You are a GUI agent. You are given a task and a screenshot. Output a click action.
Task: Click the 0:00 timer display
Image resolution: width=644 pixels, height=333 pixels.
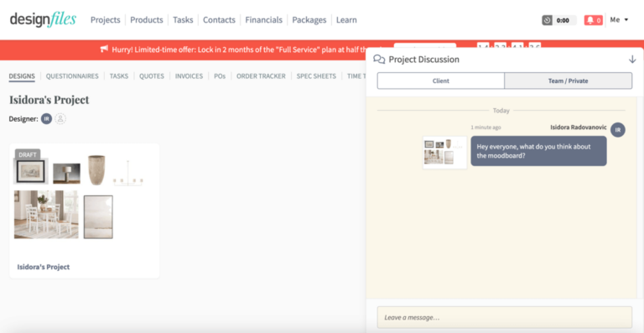coord(563,20)
